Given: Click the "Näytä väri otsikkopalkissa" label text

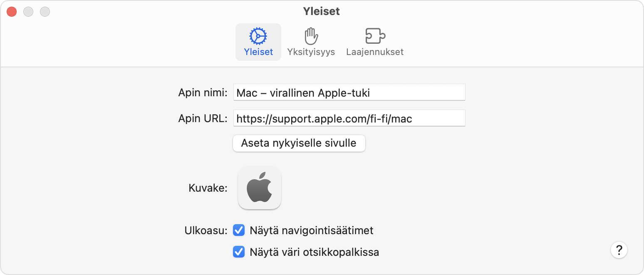Looking at the screenshot, I should coord(314,252).
